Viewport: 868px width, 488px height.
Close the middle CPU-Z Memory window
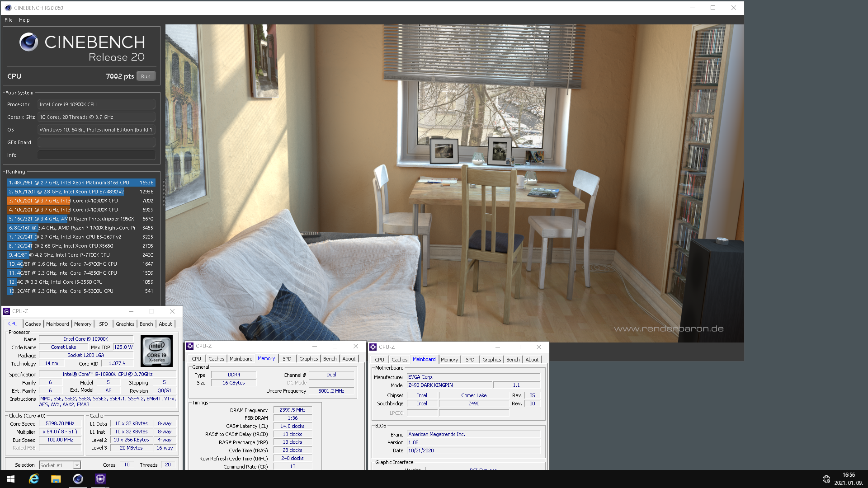pyautogui.click(x=356, y=346)
